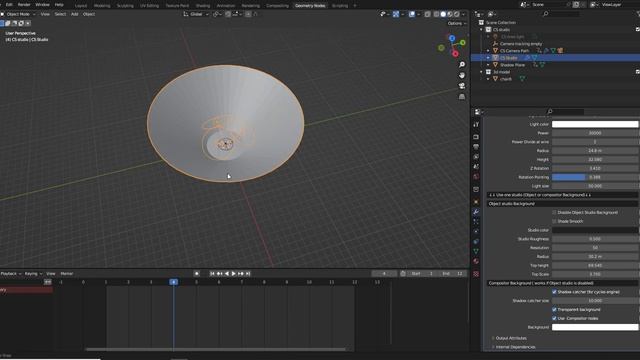Select solid viewport shading mode
The width and height of the screenshot is (640, 360).
click(x=443, y=14)
